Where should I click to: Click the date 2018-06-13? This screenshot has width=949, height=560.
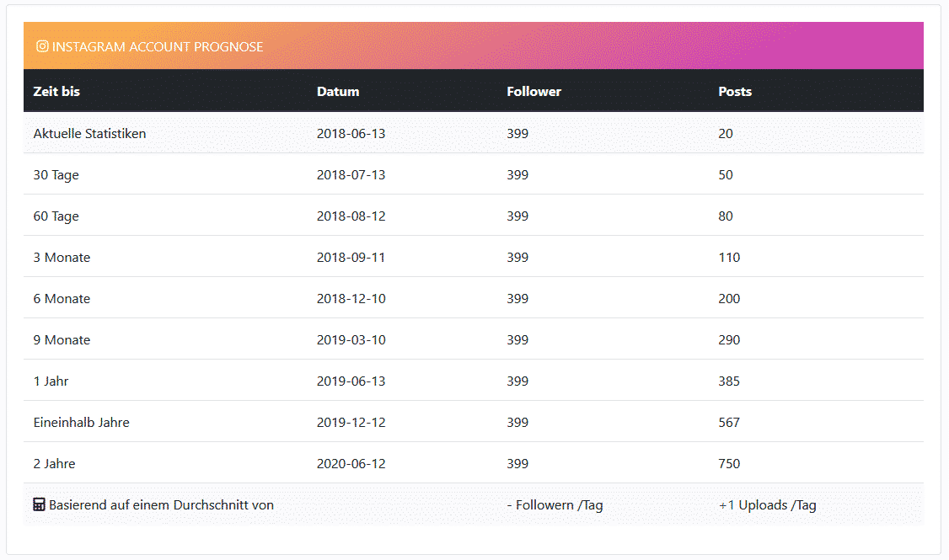click(x=351, y=134)
